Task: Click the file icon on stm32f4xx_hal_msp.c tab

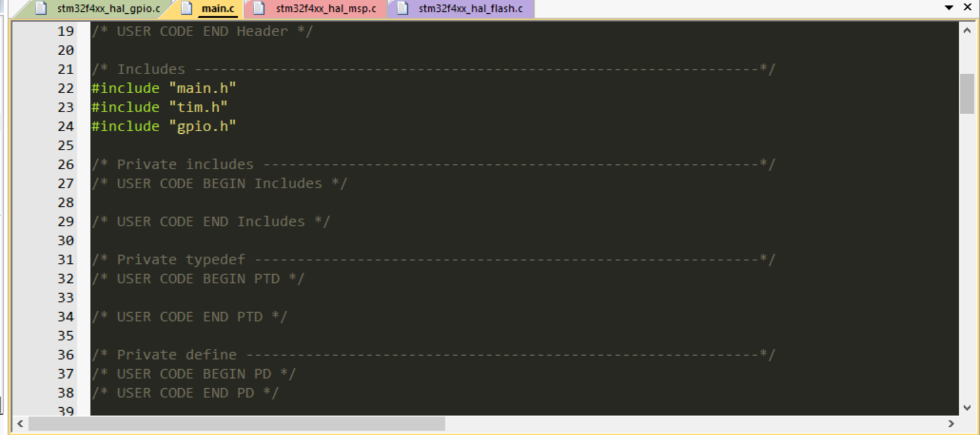Action: click(x=258, y=8)
